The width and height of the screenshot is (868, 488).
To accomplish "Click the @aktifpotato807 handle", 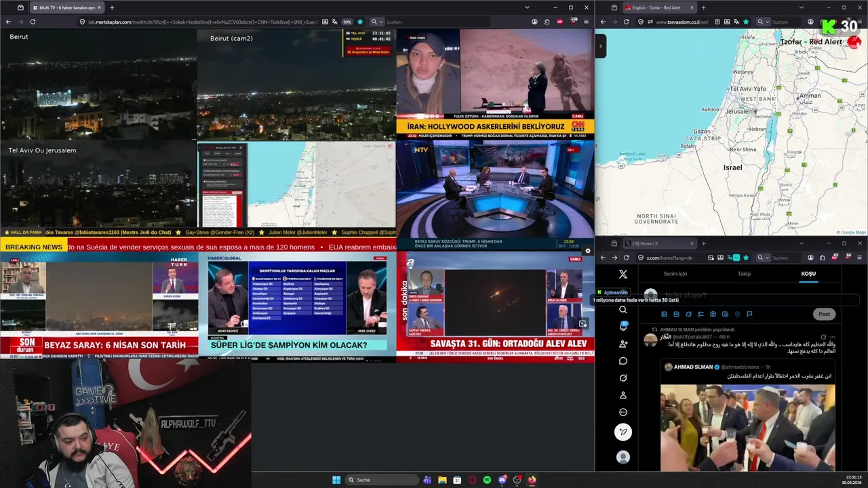I will [694, 337].
